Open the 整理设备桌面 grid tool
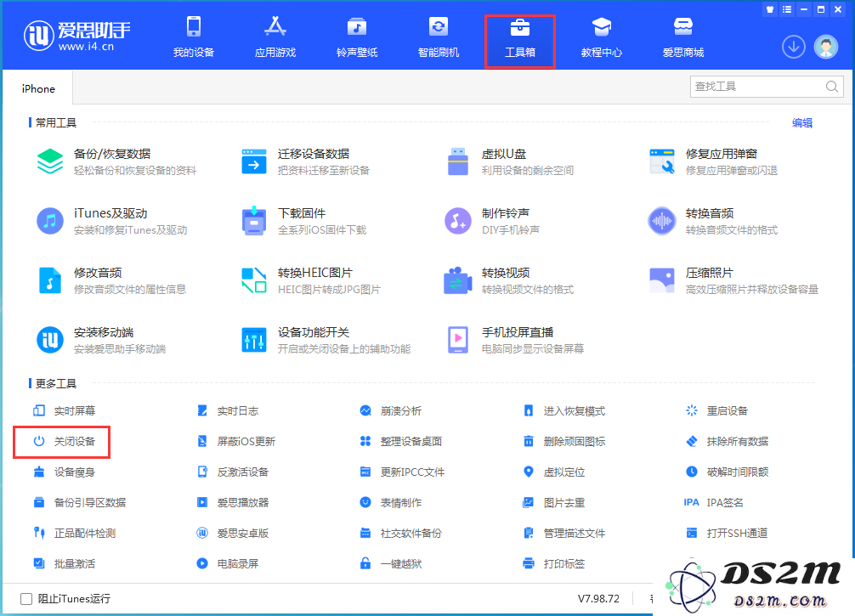Screen dimensions: 855x616 (401, 442)
